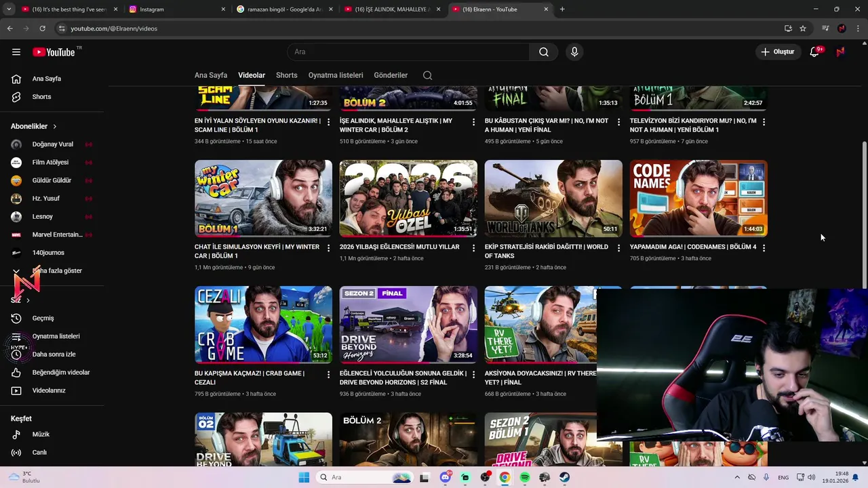Open more options for SCAM LINE video
Viewport: 868px width, 488px height.
click(x=329, y=122)
